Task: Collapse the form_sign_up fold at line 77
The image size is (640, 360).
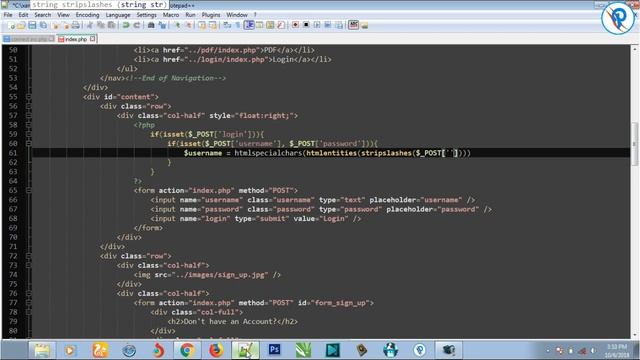Action: 29,303
